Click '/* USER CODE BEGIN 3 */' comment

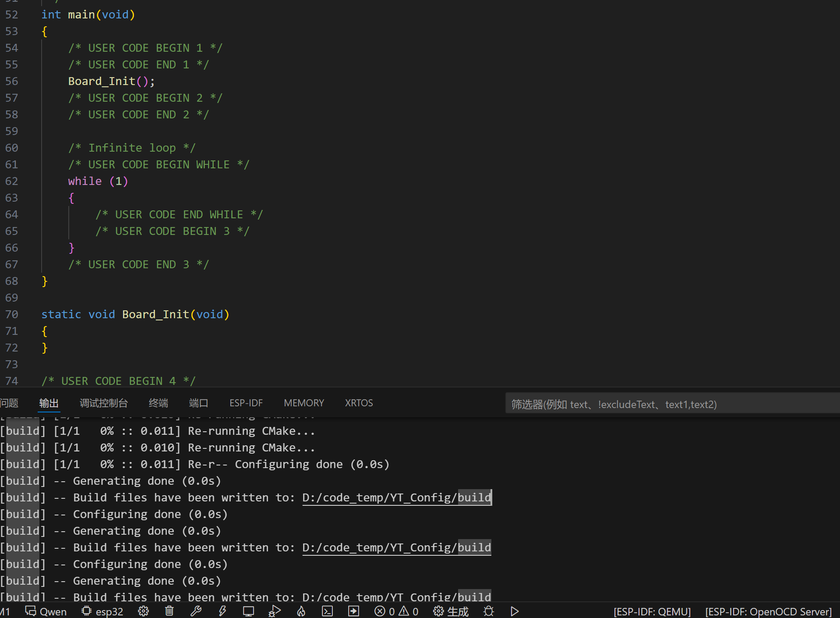[172, 231]
